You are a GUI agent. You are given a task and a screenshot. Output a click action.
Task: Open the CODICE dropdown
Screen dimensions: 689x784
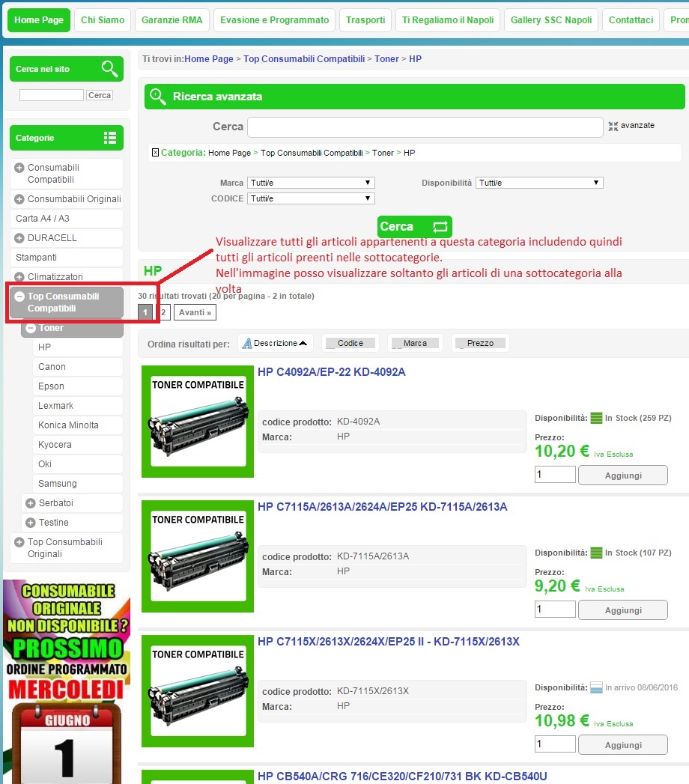pyautogui.click(x=311, y=198)
